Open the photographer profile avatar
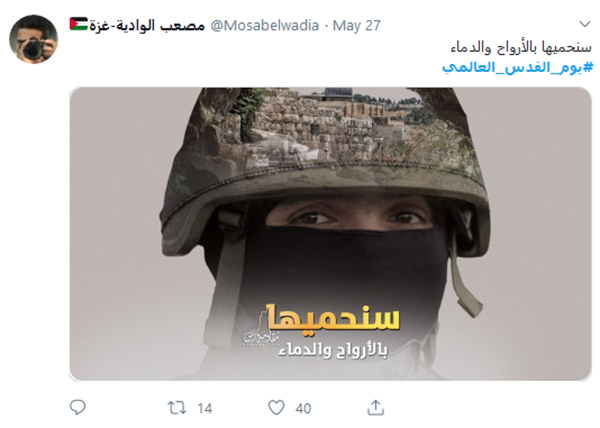This screenshot has height=428, width=600. pos(34,39)
